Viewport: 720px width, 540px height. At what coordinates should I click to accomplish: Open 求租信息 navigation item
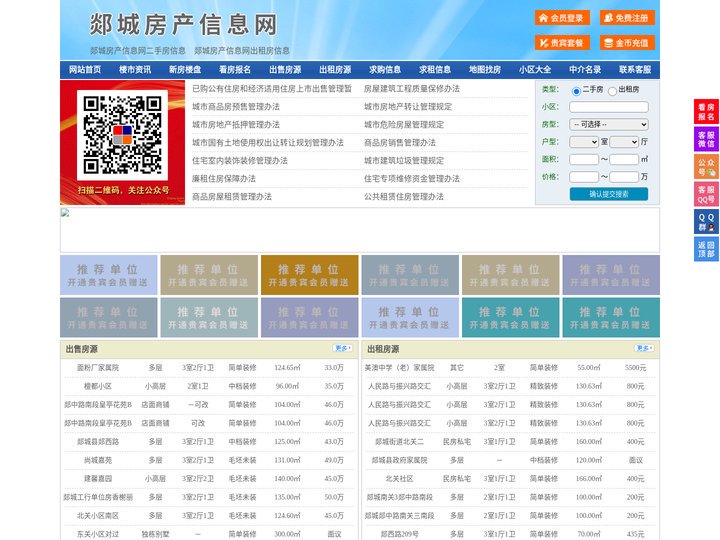pos(435,70)
